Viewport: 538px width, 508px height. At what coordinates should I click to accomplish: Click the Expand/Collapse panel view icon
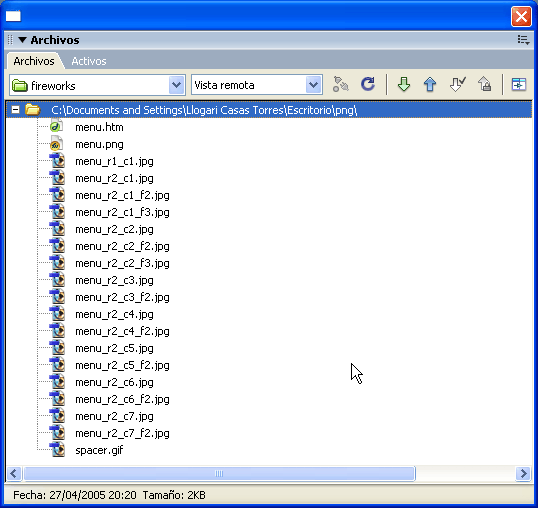pyautogui.click(x=518, y=84)
